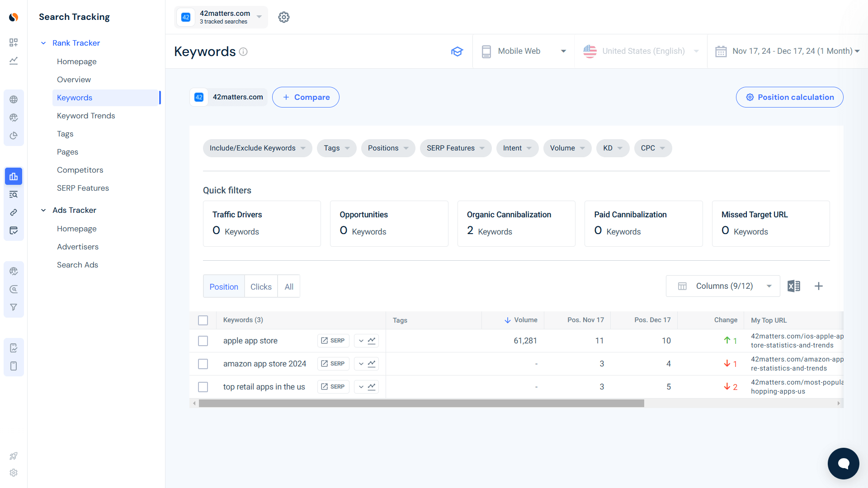
Task: Select the funnel filter icon in sidebar
Action: [14, 307]
